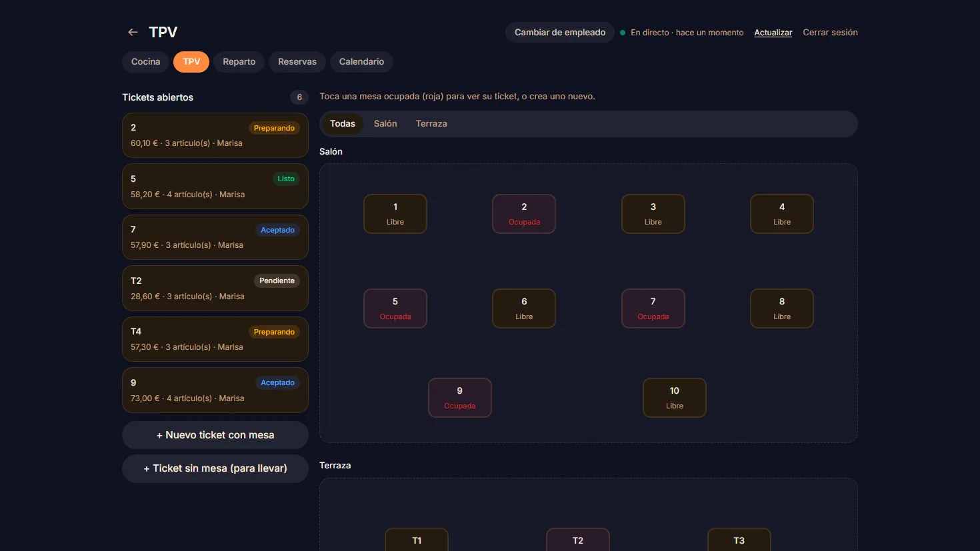Click the Terraza section heading above T tables
Screen dimensions: 980x551
tap(335, 466)
